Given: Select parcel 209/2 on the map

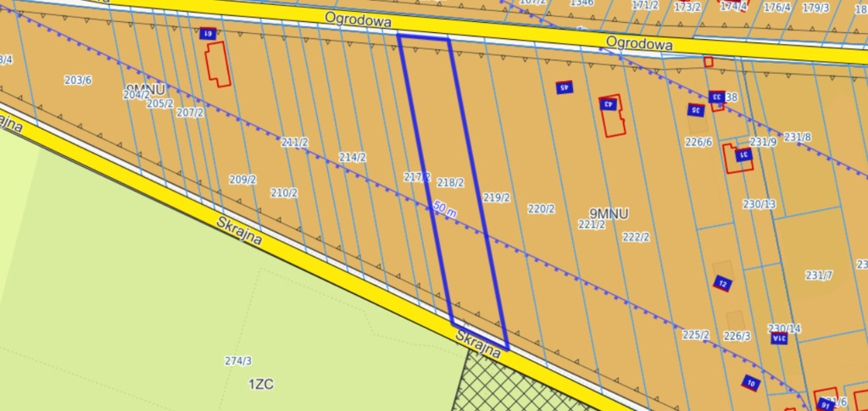Looking at the screenshot, I should point(242,180).
